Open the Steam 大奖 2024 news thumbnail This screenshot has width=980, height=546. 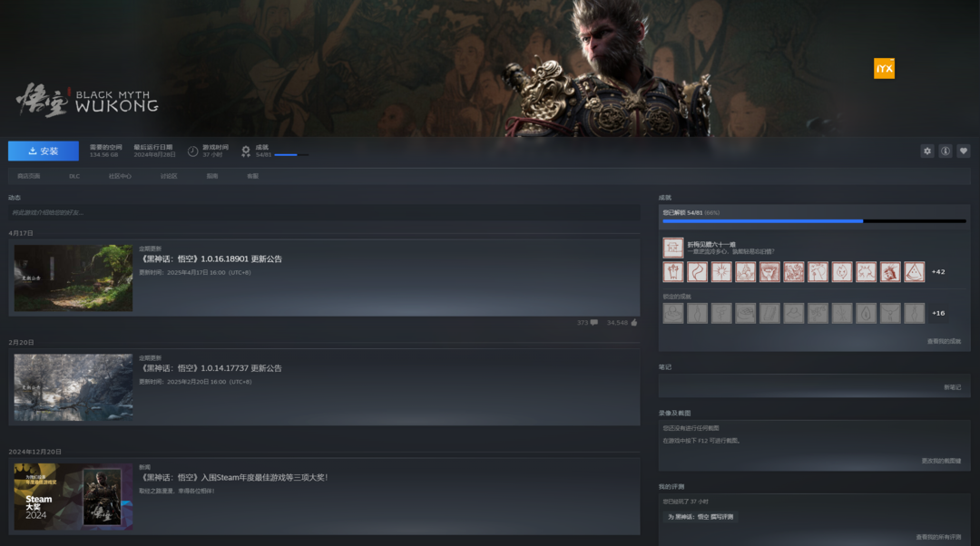pos(73,497)
